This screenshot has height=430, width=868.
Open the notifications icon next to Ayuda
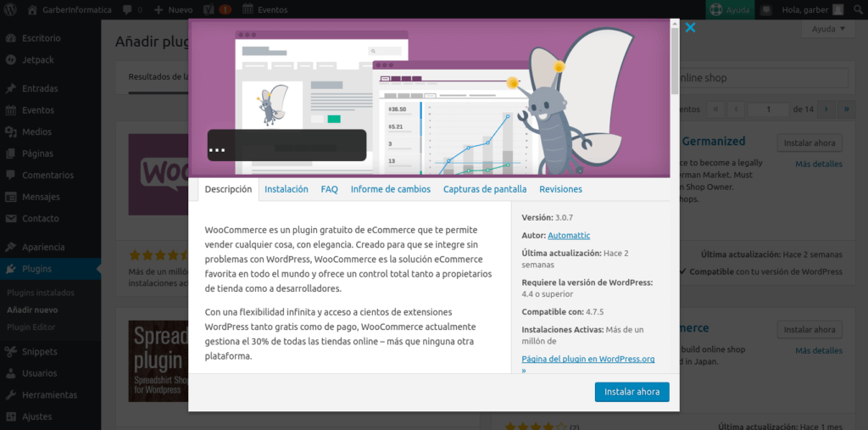click(766, 9)
